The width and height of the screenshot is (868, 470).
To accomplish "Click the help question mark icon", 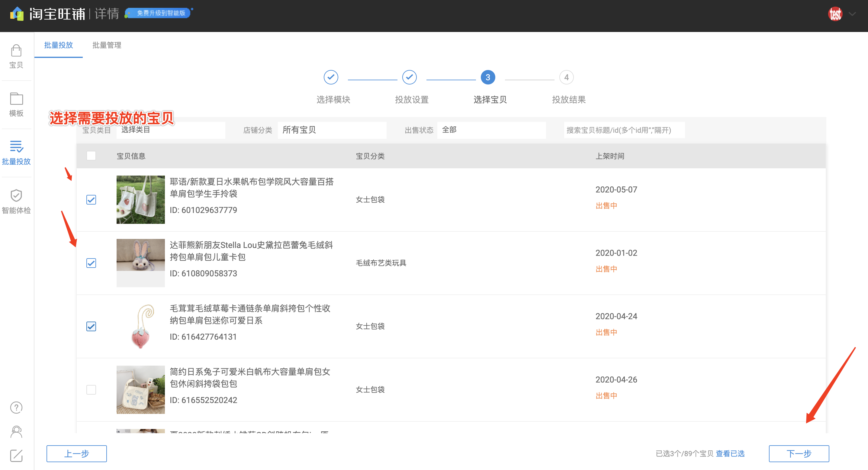I will [16, 408].
